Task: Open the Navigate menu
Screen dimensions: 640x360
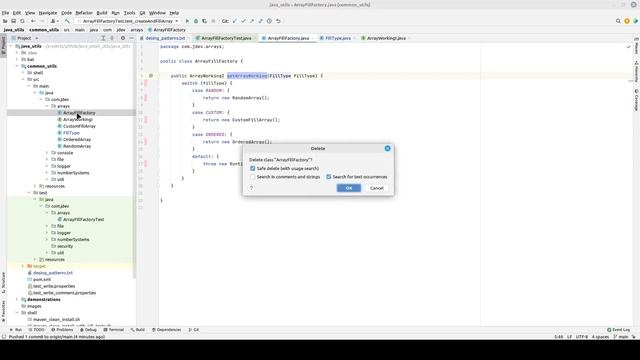Action: (48, 13)
